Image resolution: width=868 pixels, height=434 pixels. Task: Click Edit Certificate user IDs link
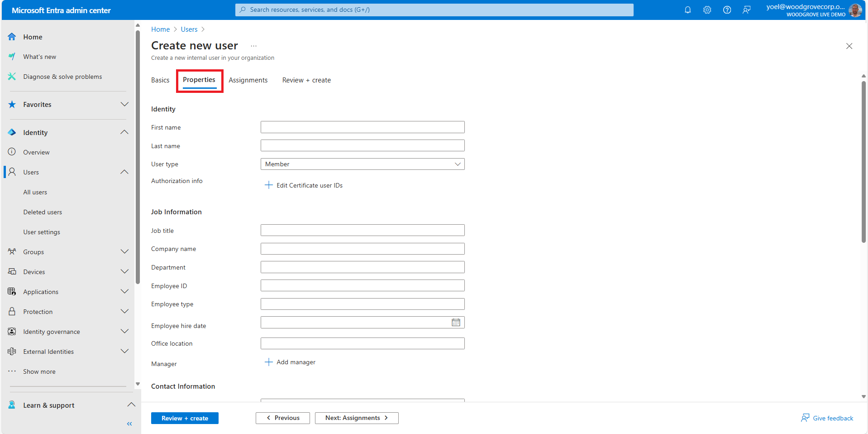coord(309,185)
